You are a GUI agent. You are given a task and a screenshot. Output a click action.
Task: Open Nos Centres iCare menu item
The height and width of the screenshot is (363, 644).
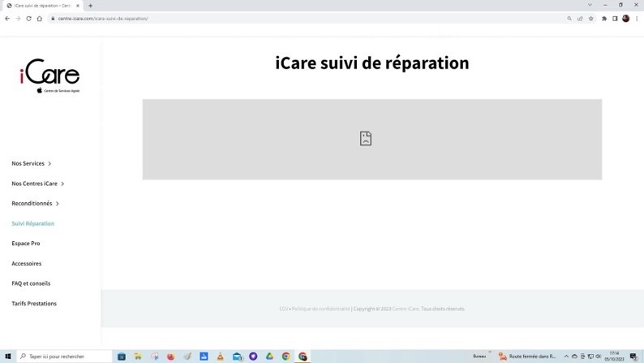(35, 184)
